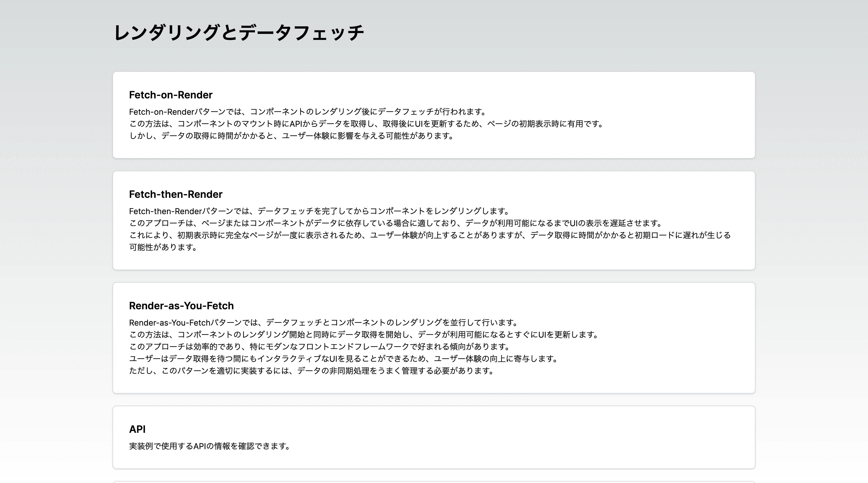Open the Fetch-then-Render card heading
Viewport: 868px width, 483px height.
coord(176,194)
